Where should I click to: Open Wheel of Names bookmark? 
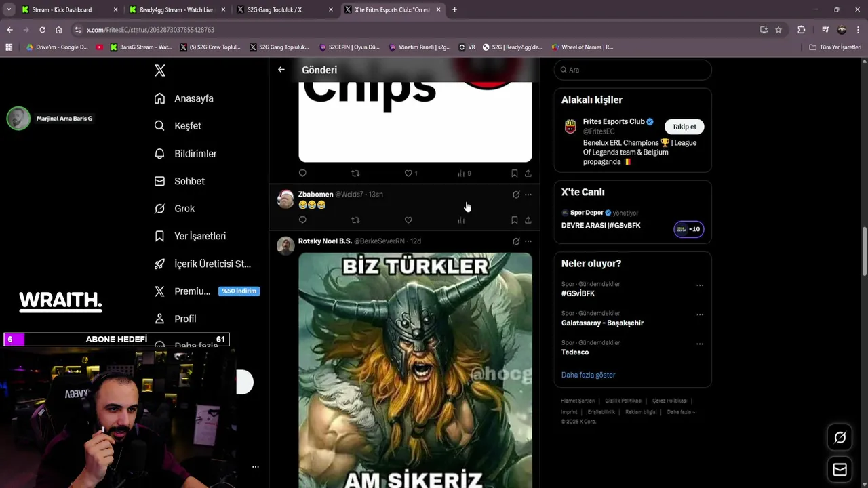pyautogui.click(x=582, y=47)
